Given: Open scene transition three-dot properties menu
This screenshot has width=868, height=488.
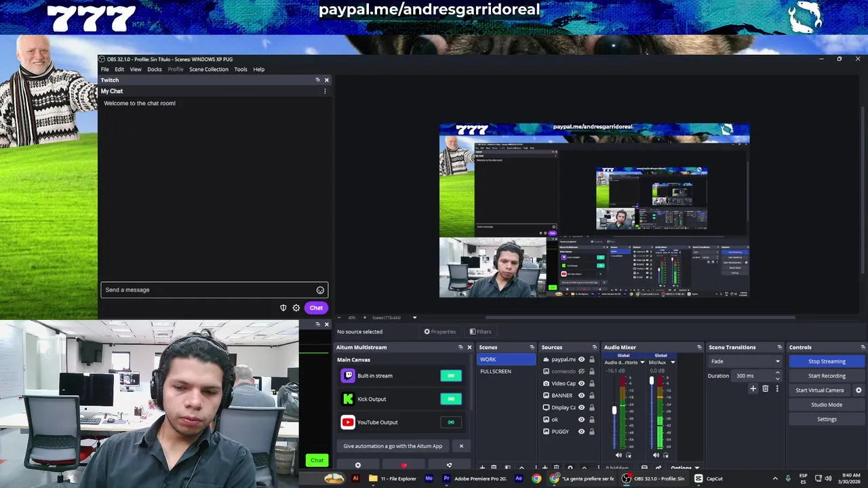Looking at the screenshot, I should click(x=777, y=389).
